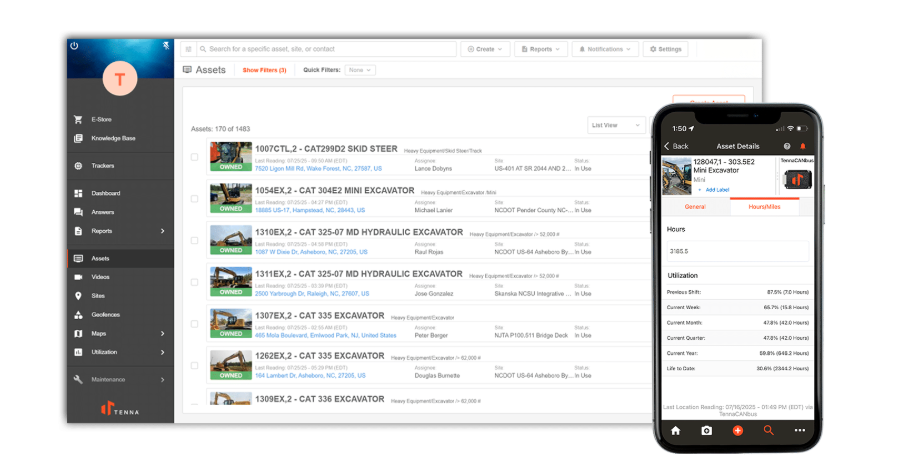Click title 1309EX,2 - CAT 336 EXCAVATOR
Viewport: 898px width, 474px height.
pyautogui.click(x=320, y=399)
